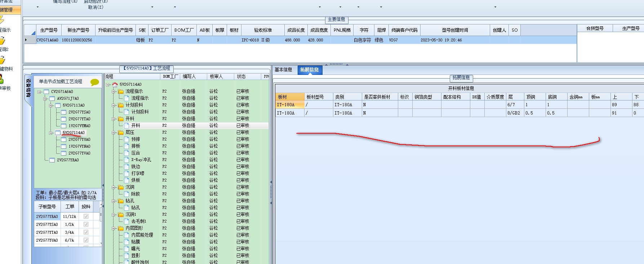Collapse the 5V2G7114A0 node in structure tree

pos(51,133)
